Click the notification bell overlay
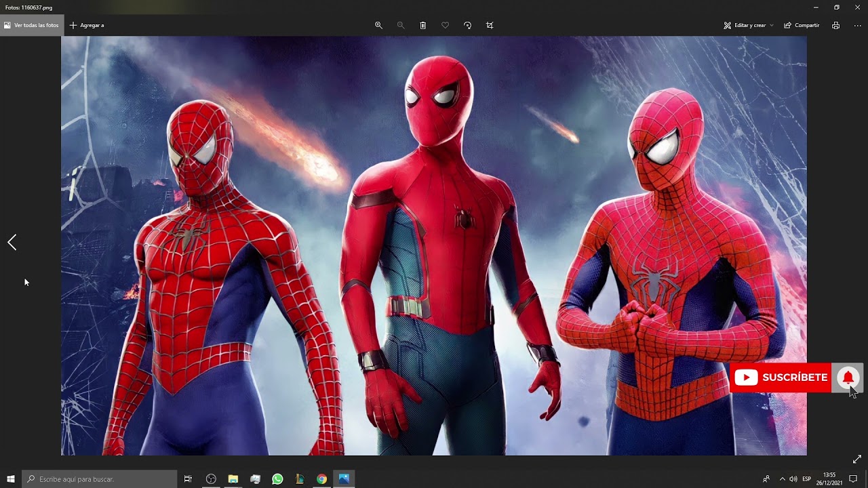 tap(848, 378)
